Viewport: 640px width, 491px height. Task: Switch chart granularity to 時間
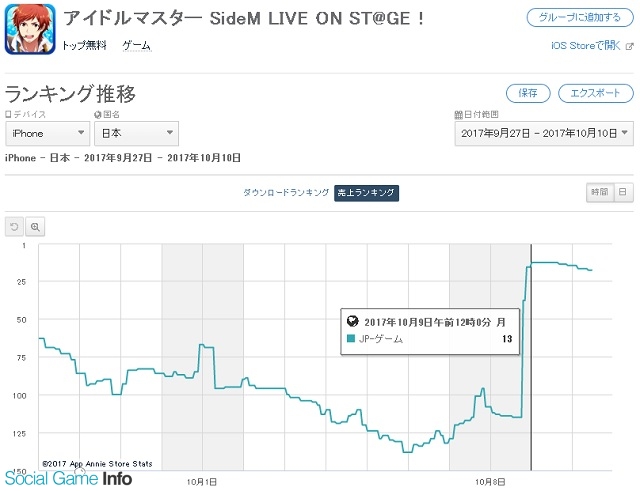[599, 192]
